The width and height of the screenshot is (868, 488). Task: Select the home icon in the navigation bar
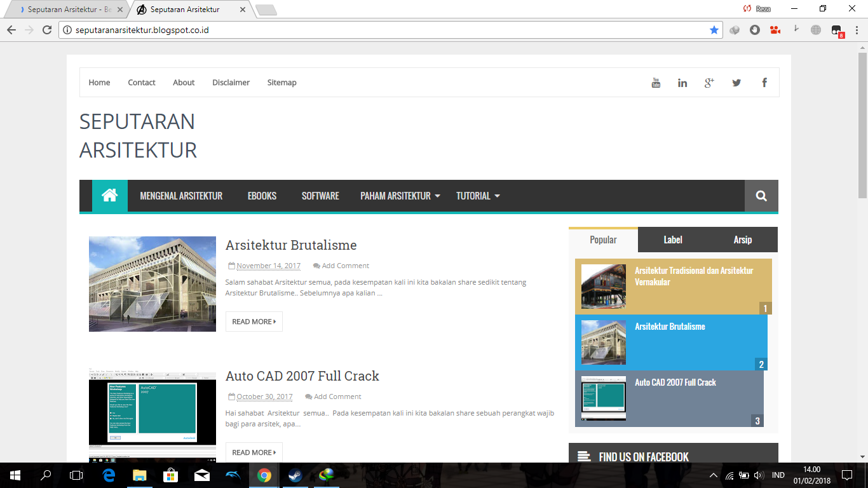click(109, 196)
